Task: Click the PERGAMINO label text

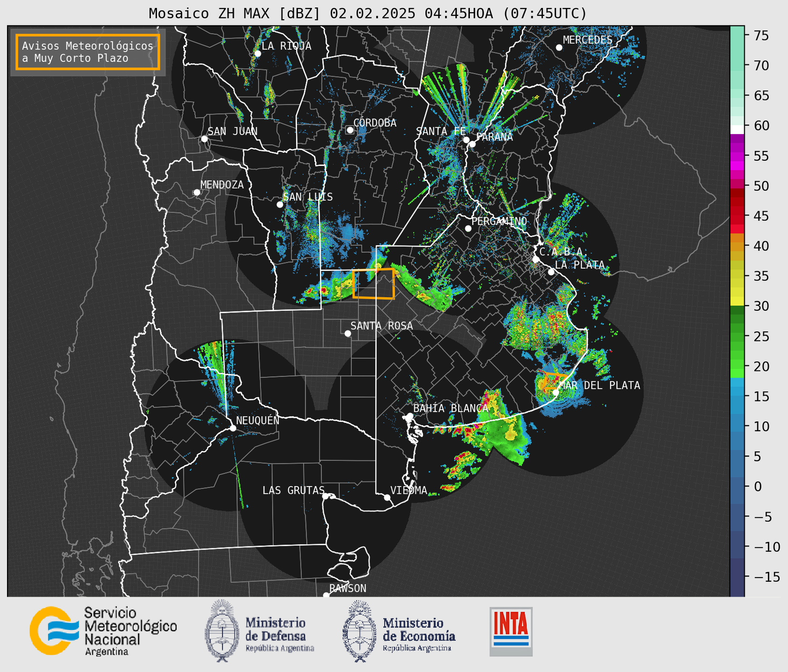Action: pyautogui.click(x=499, y=221)
